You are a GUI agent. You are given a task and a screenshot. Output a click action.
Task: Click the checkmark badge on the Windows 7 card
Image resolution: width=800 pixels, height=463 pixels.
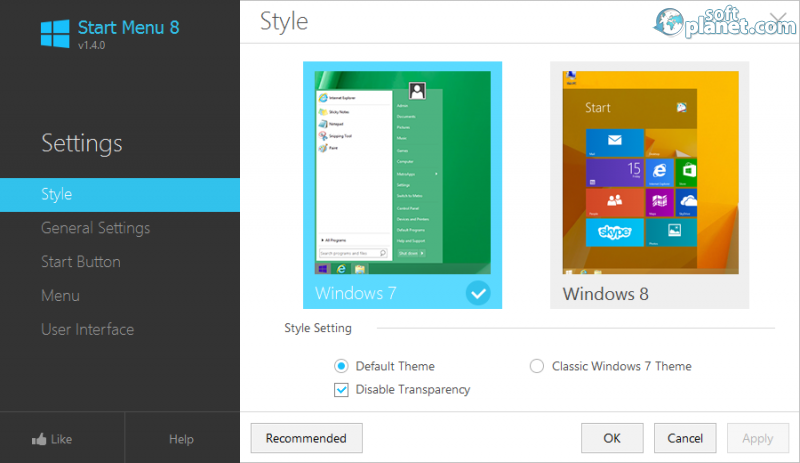click(478, 293)
